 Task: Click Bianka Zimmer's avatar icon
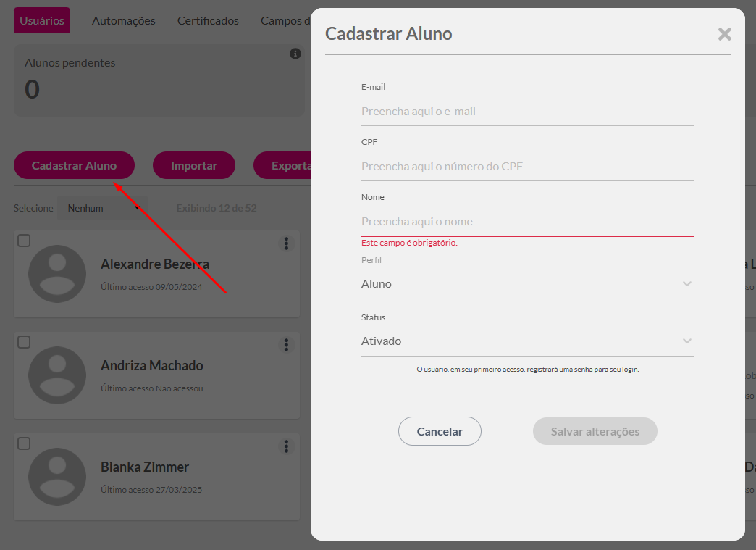click(57, 477)
